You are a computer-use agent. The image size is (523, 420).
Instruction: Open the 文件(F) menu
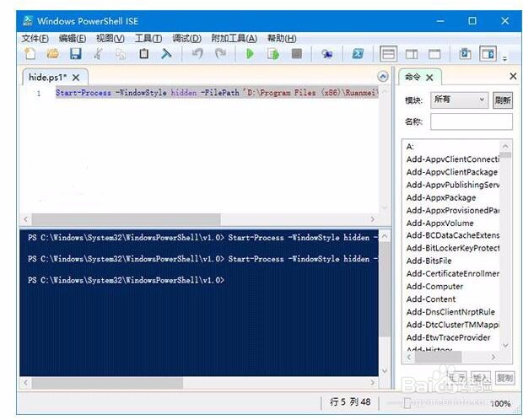click(x=35, y=39)
